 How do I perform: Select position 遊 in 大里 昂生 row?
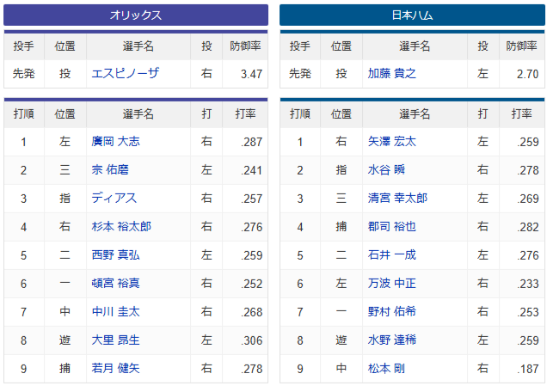(x=65, y=340)
